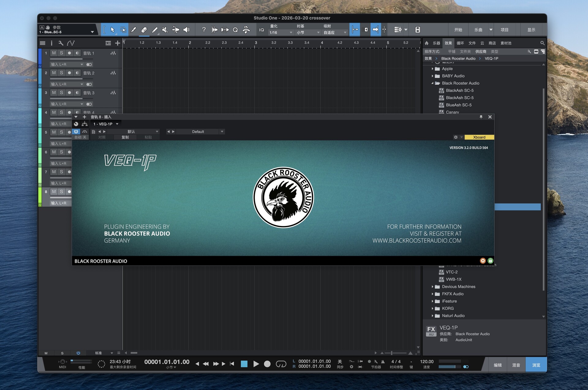
Task: Select the Arrow tool in toolbar
Action: point(112,30)
